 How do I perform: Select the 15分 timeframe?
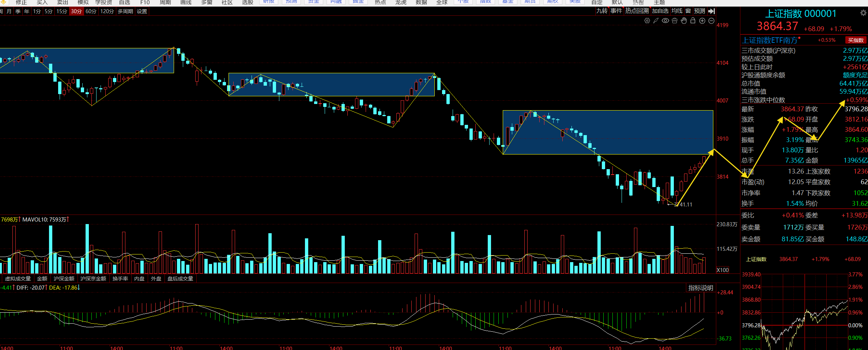(62, 11)
